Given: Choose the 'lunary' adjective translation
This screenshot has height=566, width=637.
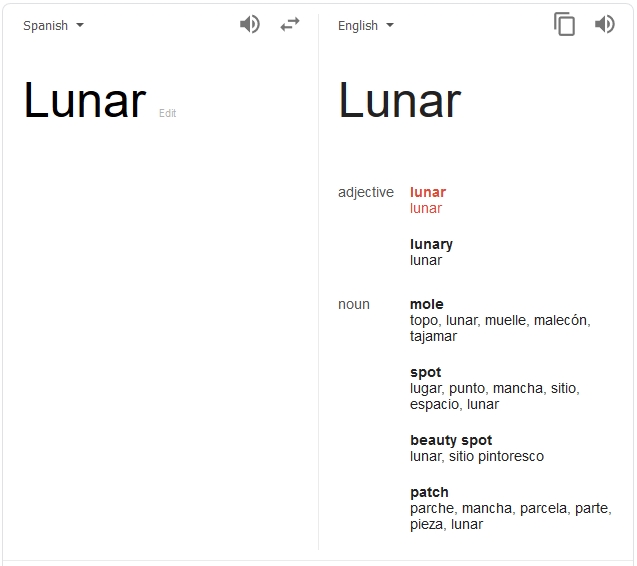Looking at the screenshot, I should [x=431, y=244].
